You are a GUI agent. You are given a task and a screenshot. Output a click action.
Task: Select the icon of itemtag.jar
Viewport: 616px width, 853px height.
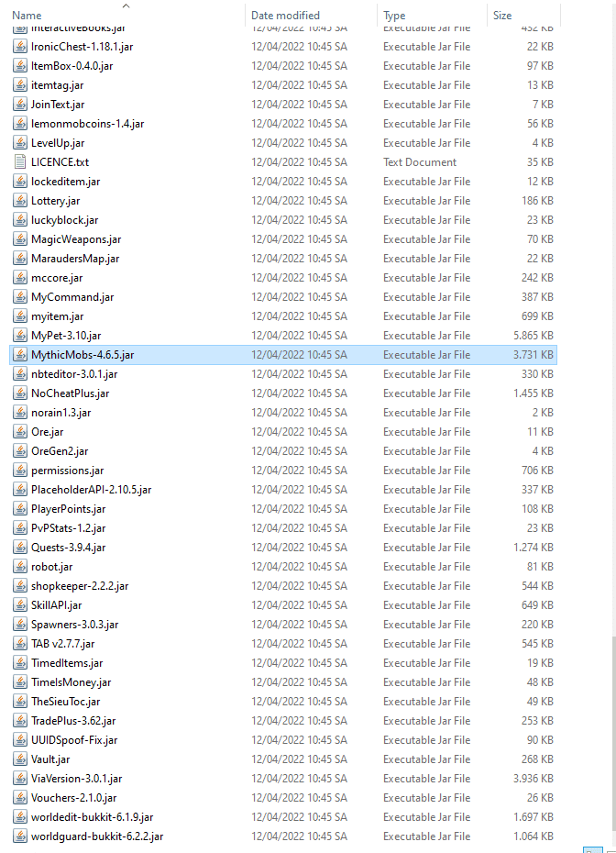pos(20,85)
